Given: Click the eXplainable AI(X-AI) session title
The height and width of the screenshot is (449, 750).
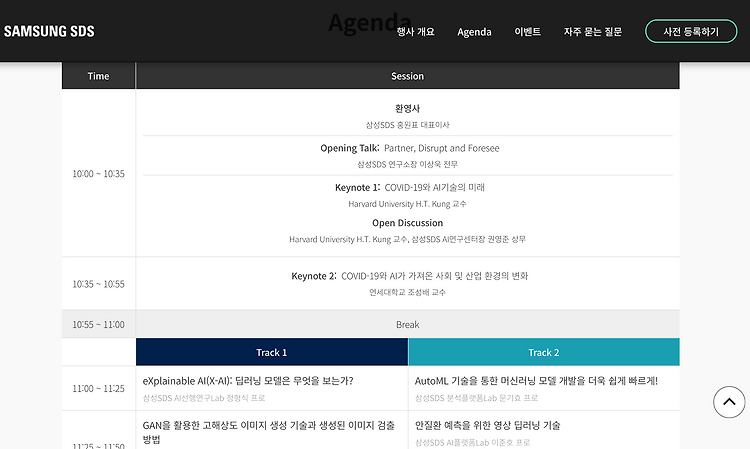Looking at the screenshot, I should [x=248, y=381].
